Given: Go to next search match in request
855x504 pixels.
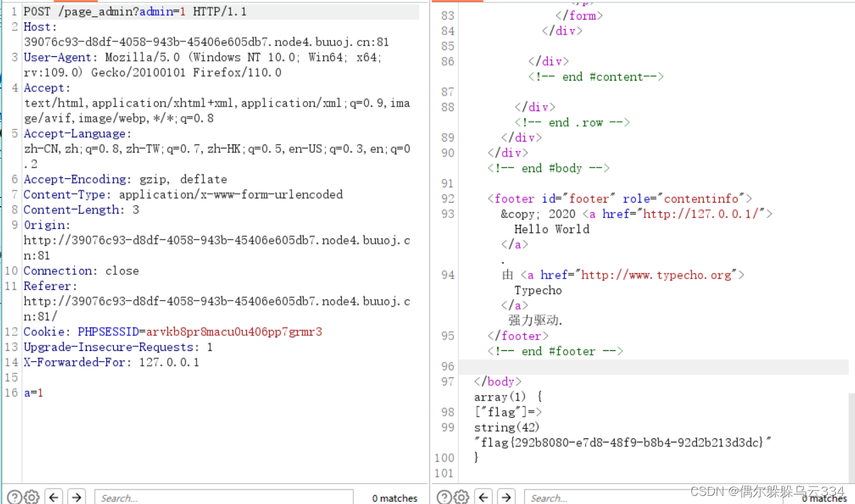Looking at the screenshot, I should [x=77, y=497].
